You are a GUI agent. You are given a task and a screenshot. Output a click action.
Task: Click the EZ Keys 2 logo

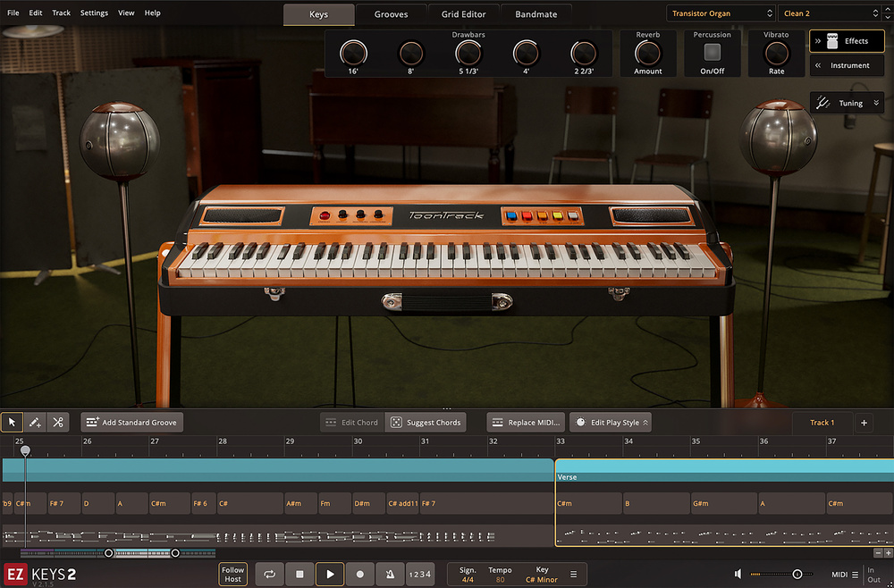pyautogui.click(x=40, y=574)
